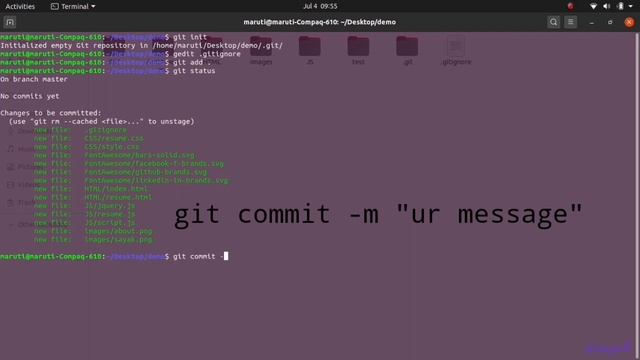Select the 'JS' folder behind terminal
Image resolution: width=640 pixels, height=360 pixels.
[x=309, y=51]
